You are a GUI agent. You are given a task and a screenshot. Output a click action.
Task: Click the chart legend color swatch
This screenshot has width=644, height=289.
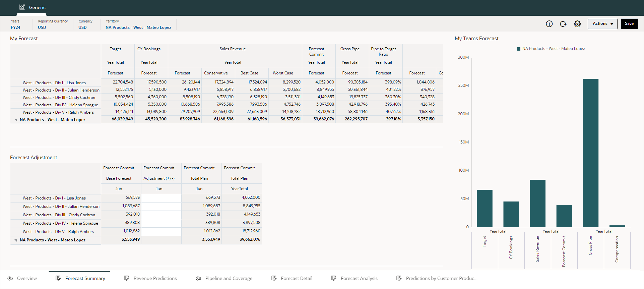(x=519, y=49)
